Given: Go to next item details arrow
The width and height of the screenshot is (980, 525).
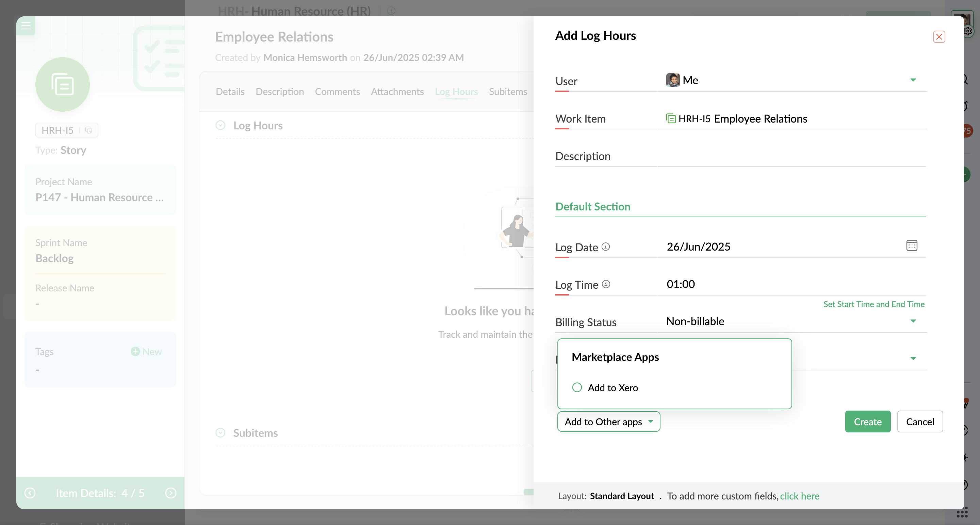Looking at the screenshot, I should tap(171, 493).
